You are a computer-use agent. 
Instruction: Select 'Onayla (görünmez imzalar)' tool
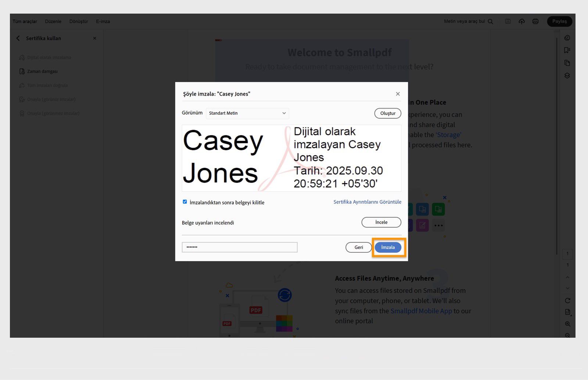tap(49, 113)
